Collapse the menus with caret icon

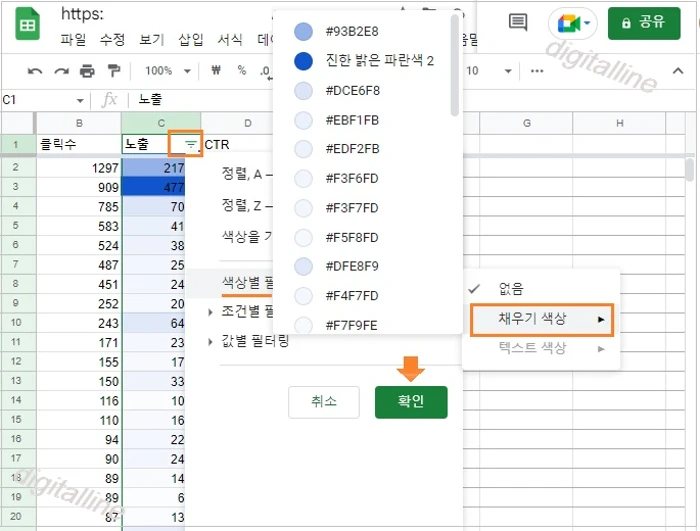(x=678, y=71)
